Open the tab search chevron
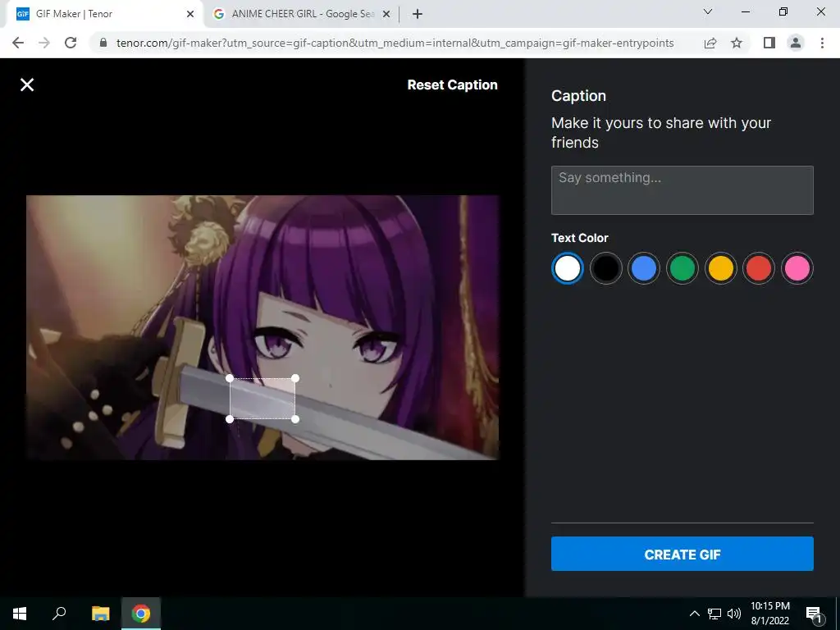The width and height of the screenshot is (840, 630). tap(708, 11)
